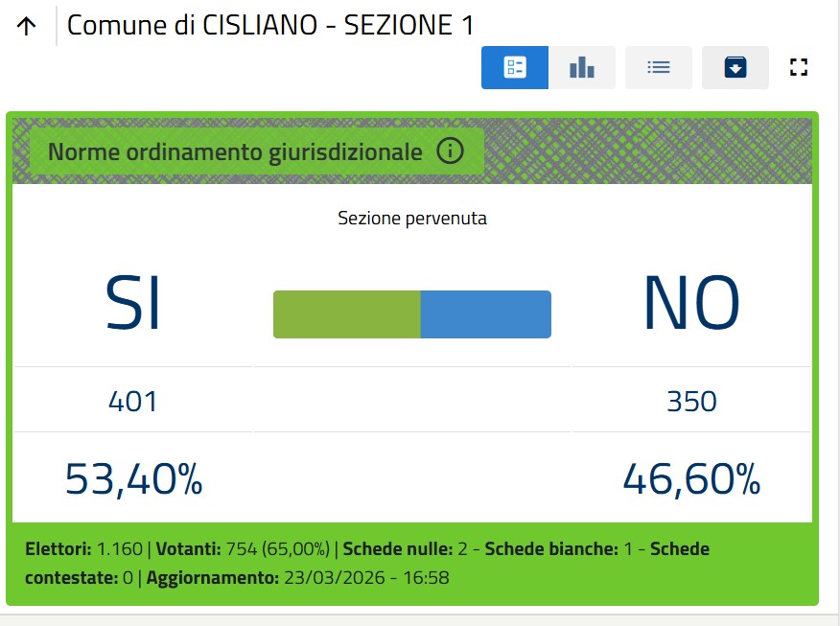Screen dimensions: 840x626
Task: Switch to the card summary view
Action: pyautogui.click(x=515, y=67)
